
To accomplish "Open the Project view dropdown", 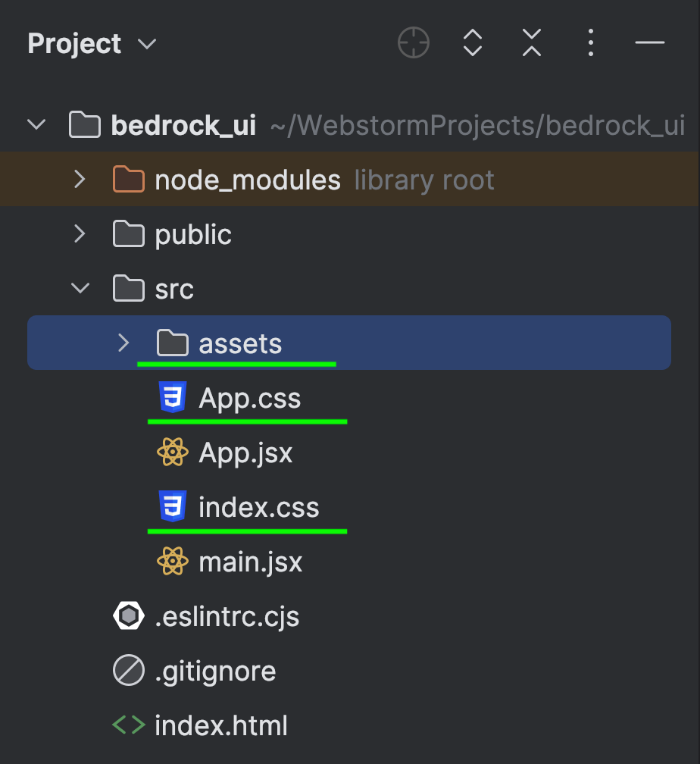I will [147, 44].
